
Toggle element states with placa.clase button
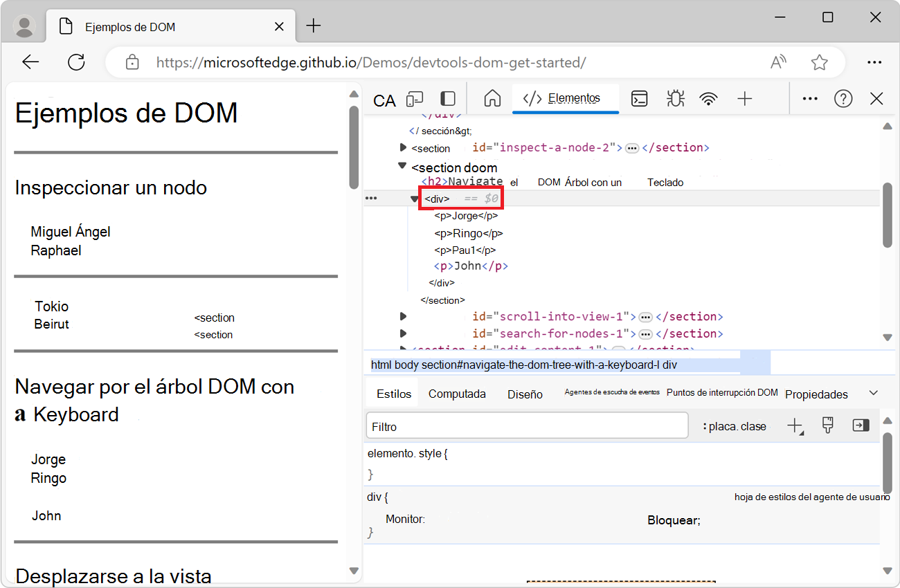pyautogui.click(x=735, y=425)
